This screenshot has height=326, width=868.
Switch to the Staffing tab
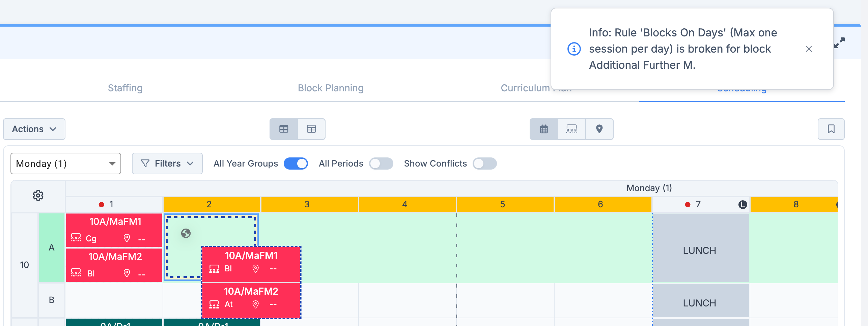coord(125,88)
